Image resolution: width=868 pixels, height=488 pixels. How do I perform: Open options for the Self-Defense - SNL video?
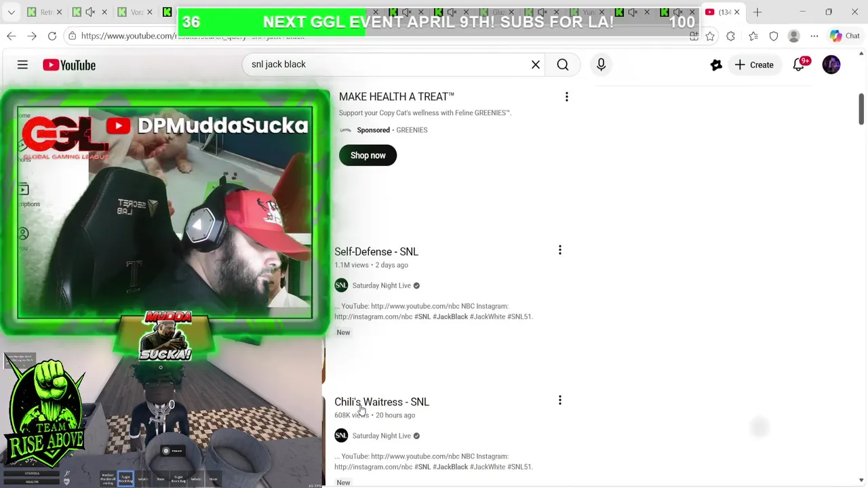(560, 250)
